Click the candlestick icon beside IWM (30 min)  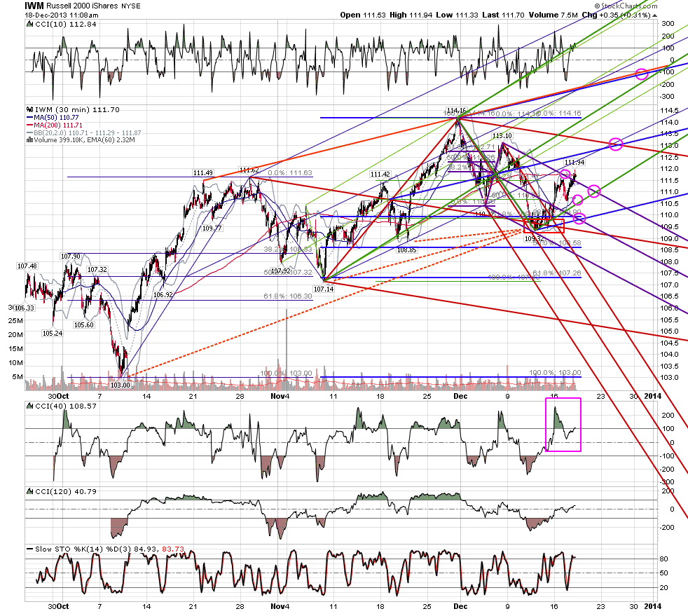(x=30, y=109)
